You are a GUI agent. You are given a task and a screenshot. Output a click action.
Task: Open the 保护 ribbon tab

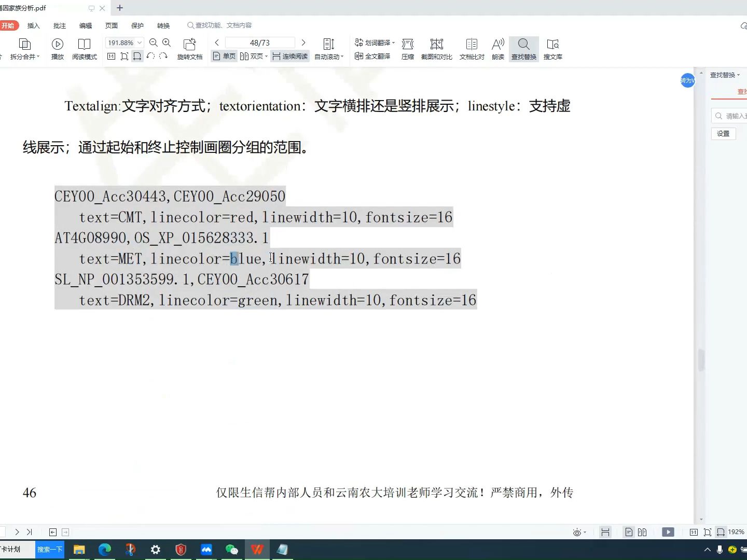click(137, 25)
